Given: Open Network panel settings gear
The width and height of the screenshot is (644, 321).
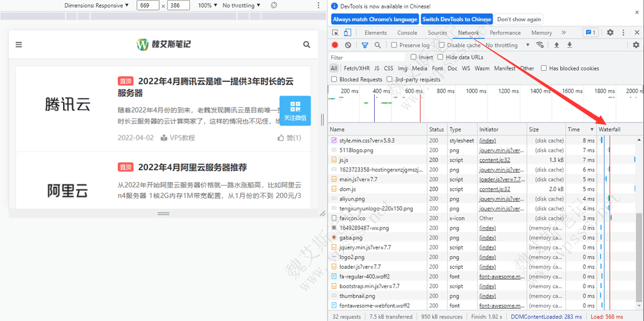Looking at the screenshot, I should 636,45.
